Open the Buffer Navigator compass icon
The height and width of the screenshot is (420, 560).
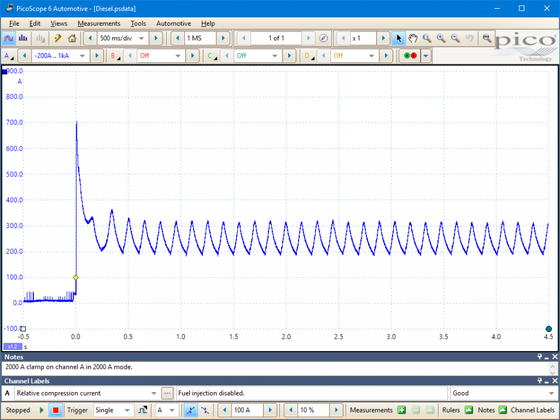pos(323,38)
